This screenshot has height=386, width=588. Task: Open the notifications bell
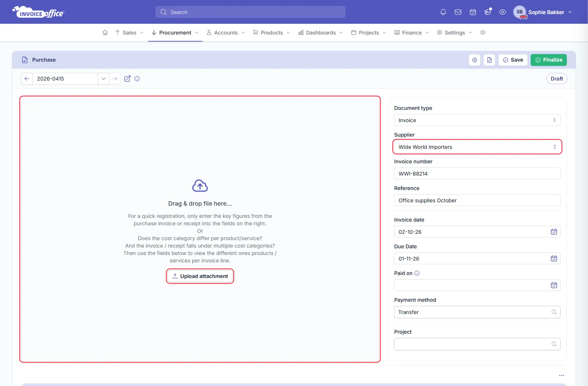click(x=443, y=12)
